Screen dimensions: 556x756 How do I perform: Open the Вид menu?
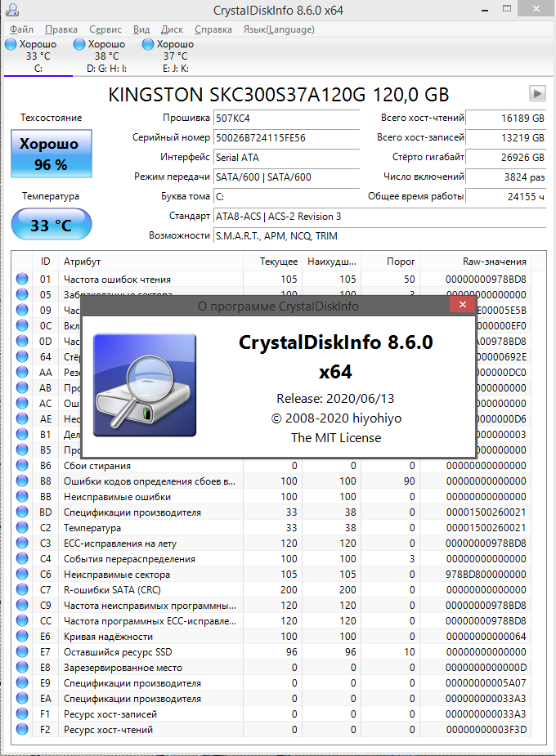(x=141, y=29)
